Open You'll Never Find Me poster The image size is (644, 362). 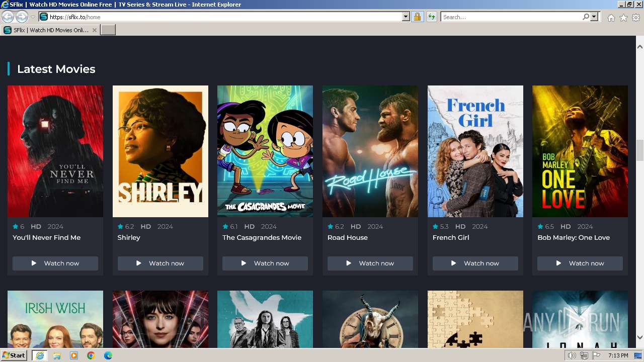[x=55, y=151]
